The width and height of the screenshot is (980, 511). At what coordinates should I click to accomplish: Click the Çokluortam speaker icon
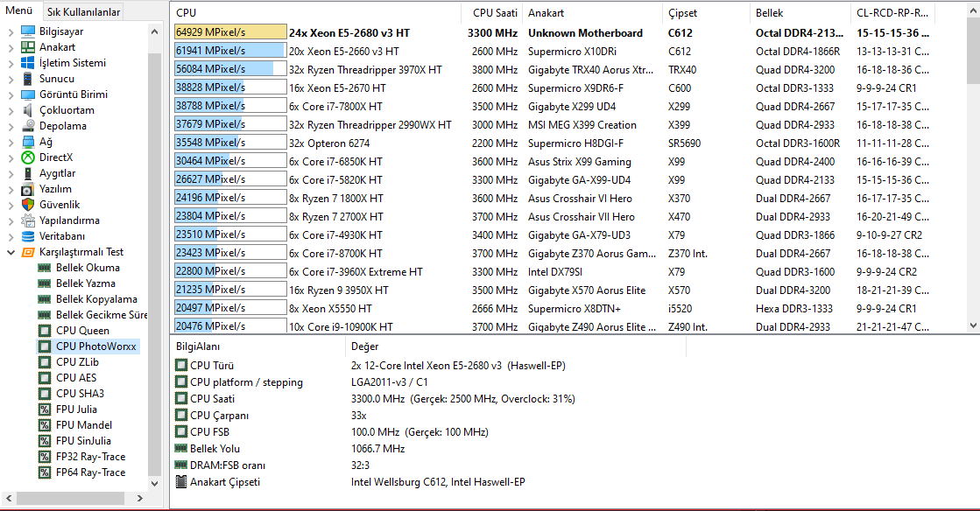click(27, 110)
